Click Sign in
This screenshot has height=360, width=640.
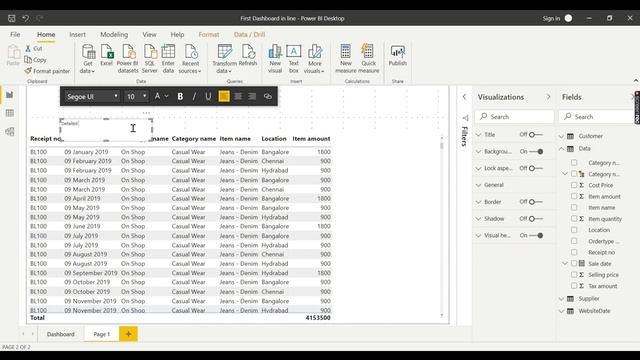(x=551, y=18)
